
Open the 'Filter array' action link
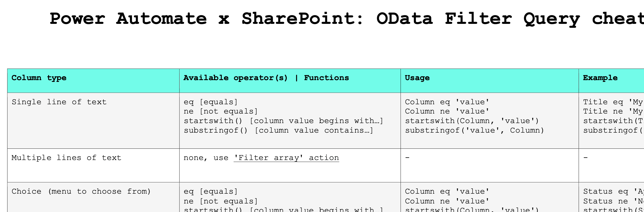(x=286, y=158)
